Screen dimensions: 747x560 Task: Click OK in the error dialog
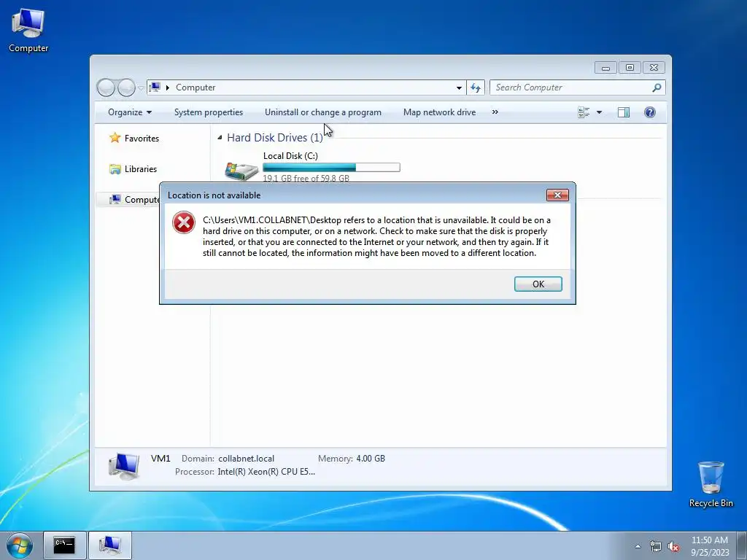[x=538, y=284]
